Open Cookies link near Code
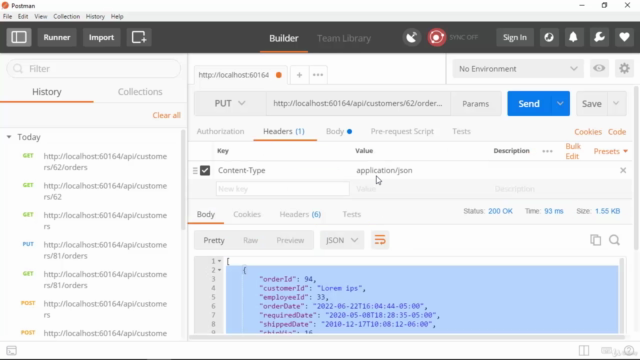This screenshot has width=640, height=360. [588, 132]
